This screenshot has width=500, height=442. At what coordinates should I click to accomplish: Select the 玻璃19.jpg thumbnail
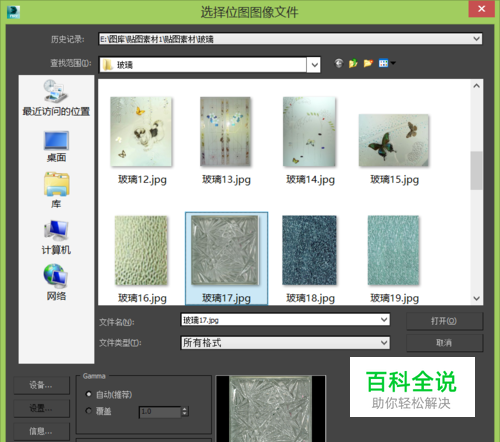tap(394, 250)
